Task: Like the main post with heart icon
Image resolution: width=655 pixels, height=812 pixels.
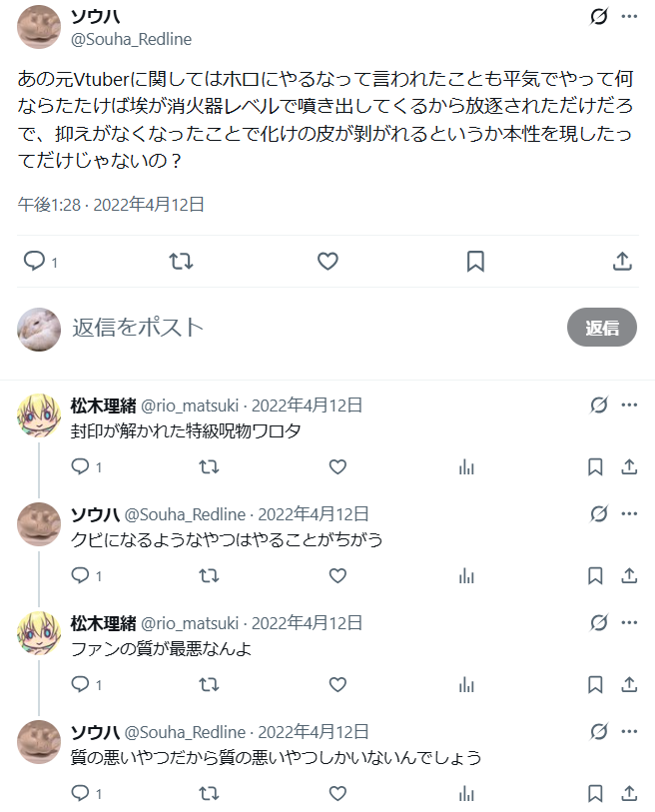Action: pos(327,261)
